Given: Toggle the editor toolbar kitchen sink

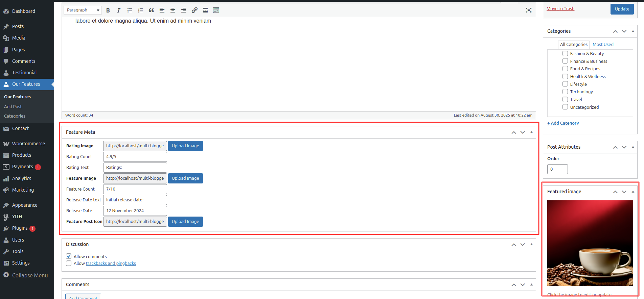Looking at the screenshot, I should pyautogui.click(x=216, y=10).
